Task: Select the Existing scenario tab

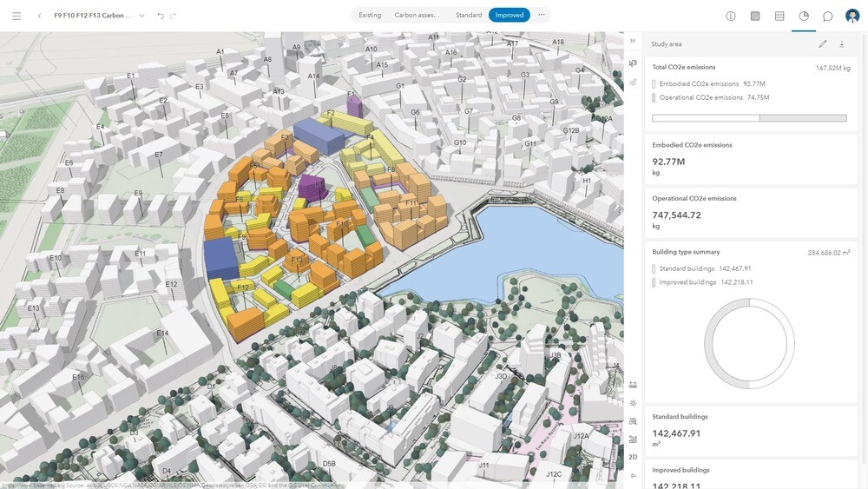Action: (370, 15)
